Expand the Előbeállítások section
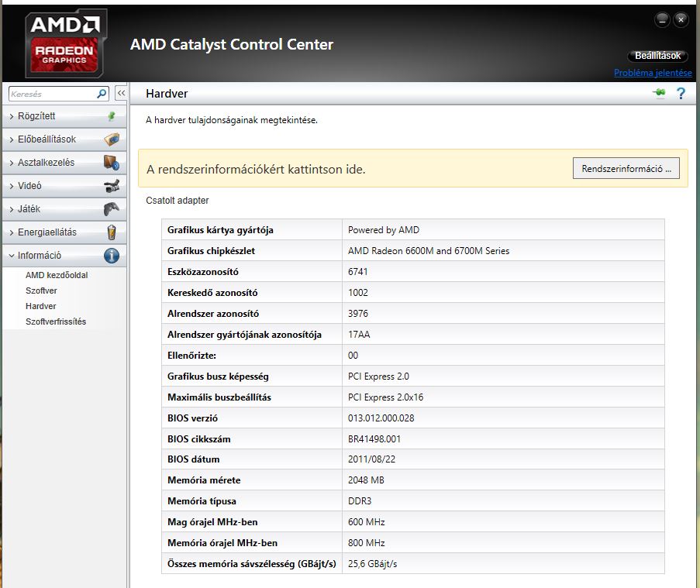The height and width of the screenshot is (588, 700). (64, 139)
